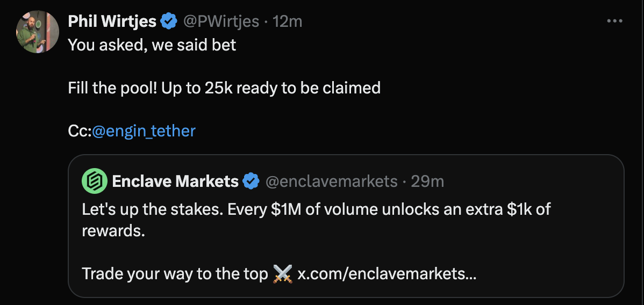This screenshot has height=305, width=644.
Task: Click the @PWirtjes handle
Action: point(220,21)
